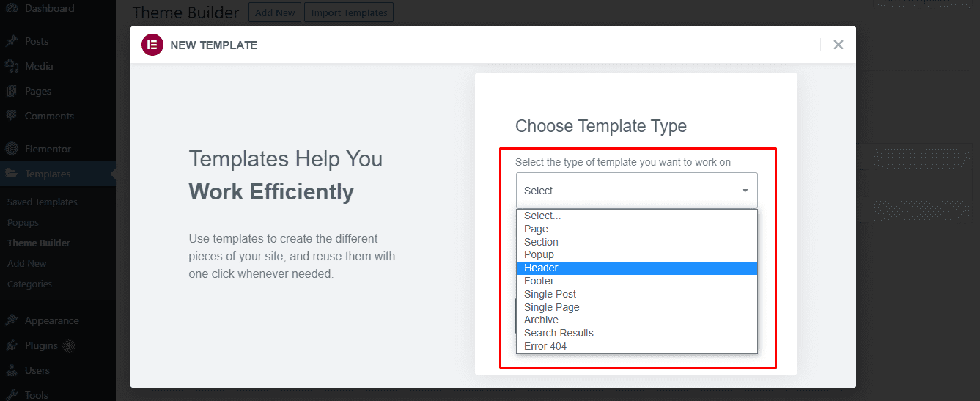
Task: Click the Tools wrench icon
Action: (12, 394)
